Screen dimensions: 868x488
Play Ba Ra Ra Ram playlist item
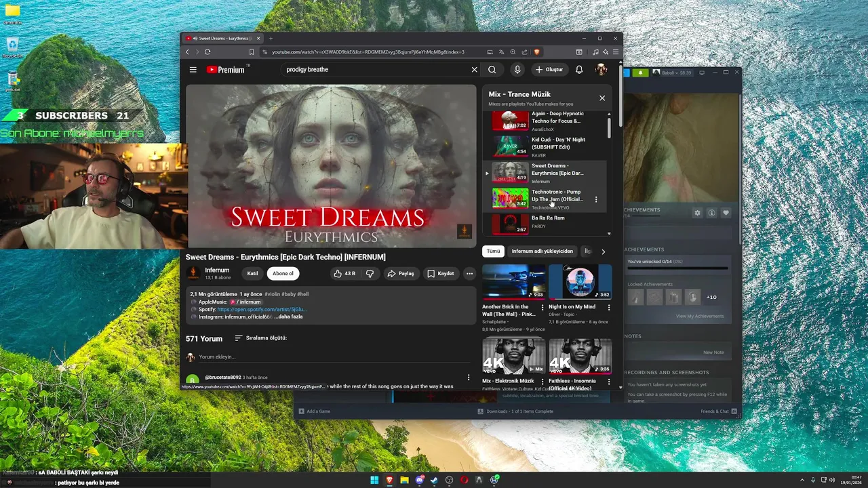546,224
